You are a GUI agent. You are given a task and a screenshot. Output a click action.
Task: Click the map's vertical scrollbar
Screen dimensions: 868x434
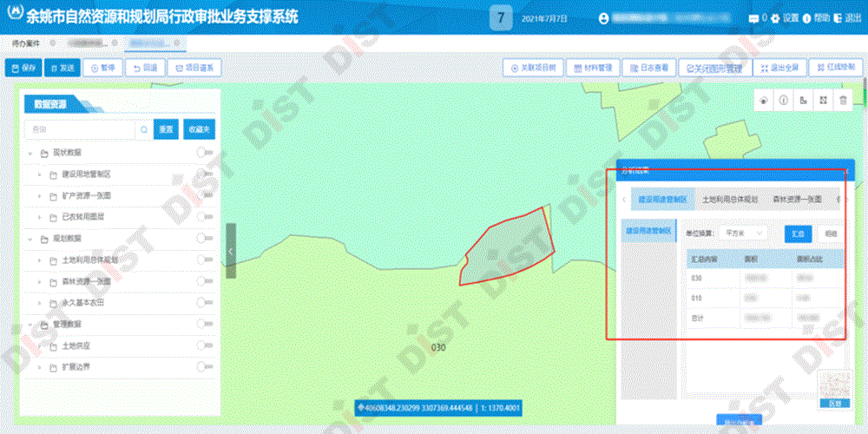click(864, 95)
